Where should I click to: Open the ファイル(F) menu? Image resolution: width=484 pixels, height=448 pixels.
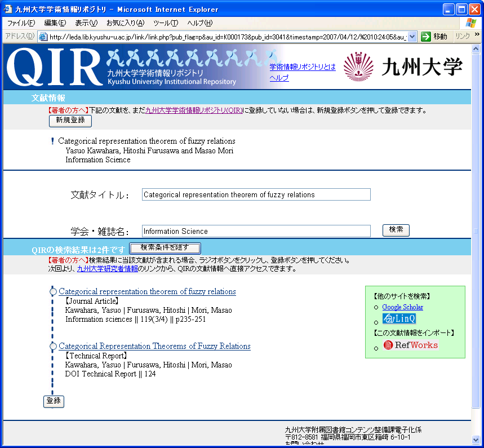pyautogui.click(x=21, y=23)
